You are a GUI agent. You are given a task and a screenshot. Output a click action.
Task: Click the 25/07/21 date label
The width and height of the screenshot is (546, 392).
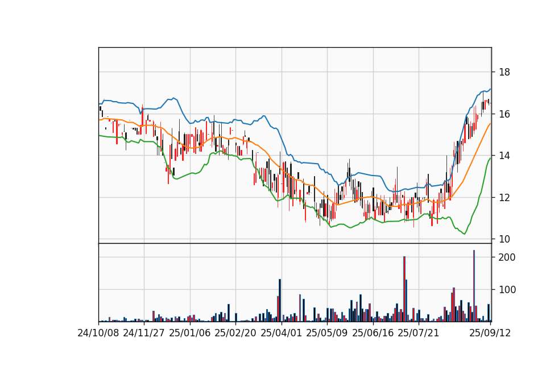tap(419, 333)
